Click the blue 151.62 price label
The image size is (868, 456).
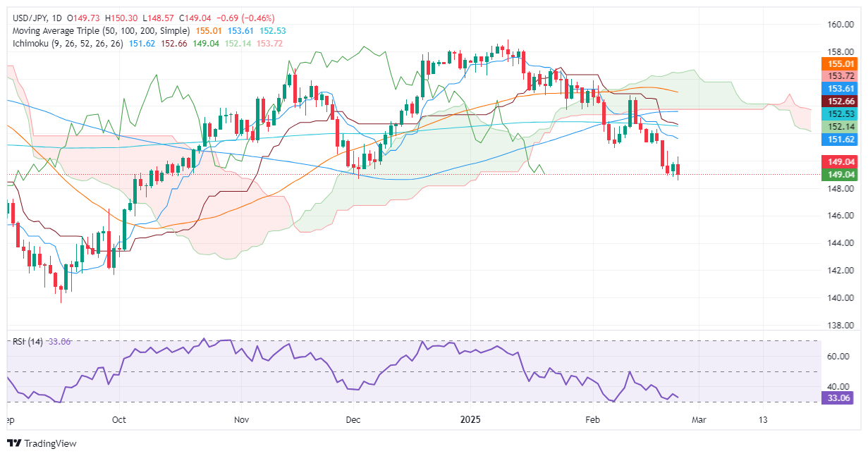coord(838,140)
